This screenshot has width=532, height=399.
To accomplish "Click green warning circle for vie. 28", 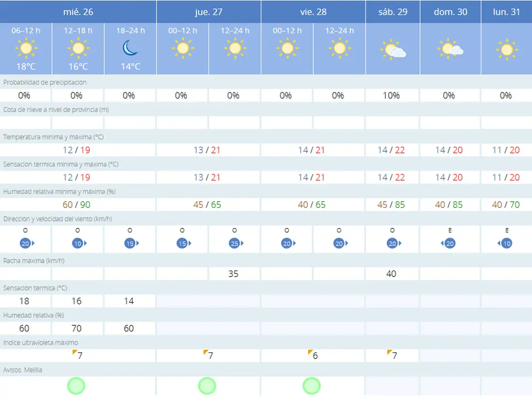I will (311, 386).
